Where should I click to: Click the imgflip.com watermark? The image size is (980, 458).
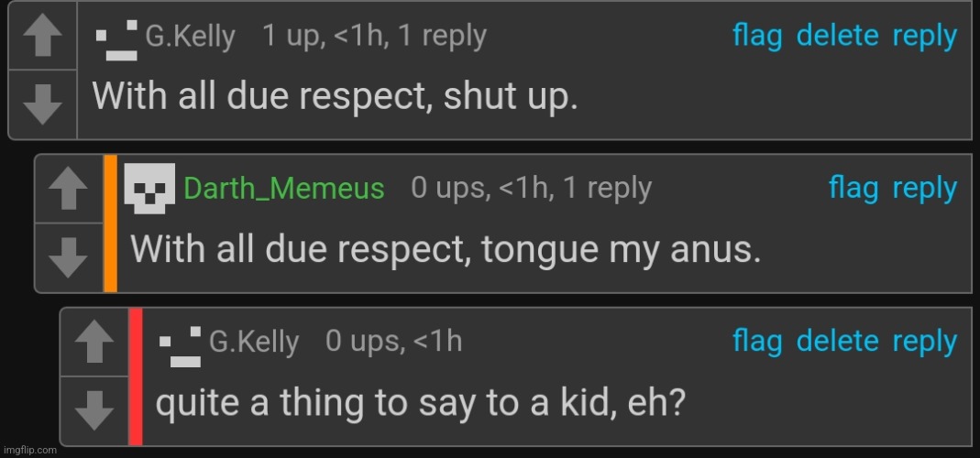click(29, 450)
